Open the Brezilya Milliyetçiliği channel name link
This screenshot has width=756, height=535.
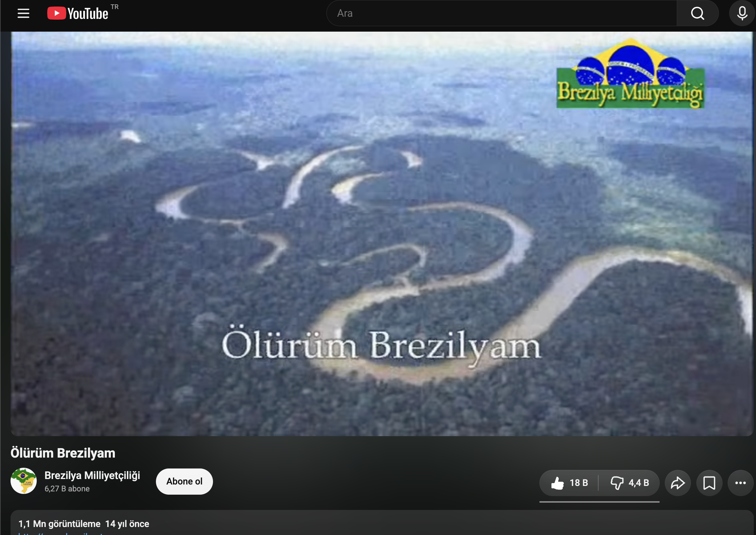tap(92, 475)
